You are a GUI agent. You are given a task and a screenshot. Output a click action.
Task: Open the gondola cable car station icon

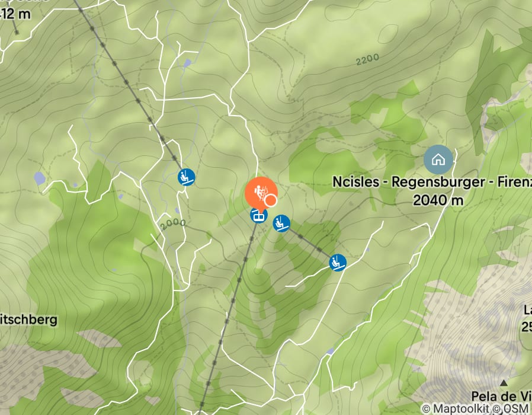click(x=259, y=215)
